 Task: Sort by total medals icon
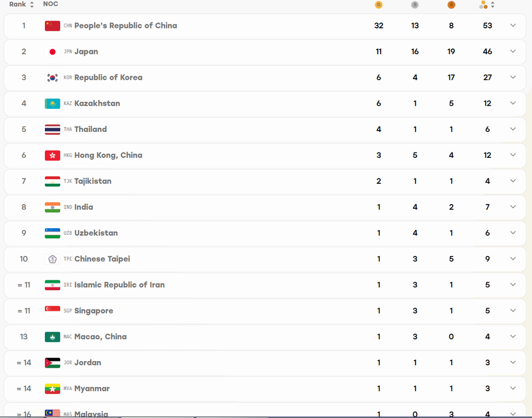(x=487, y=5)
